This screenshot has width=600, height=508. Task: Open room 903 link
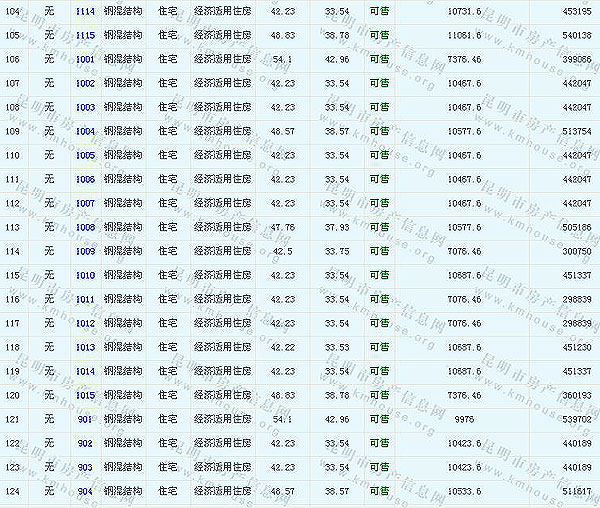(x=85, y=467)
